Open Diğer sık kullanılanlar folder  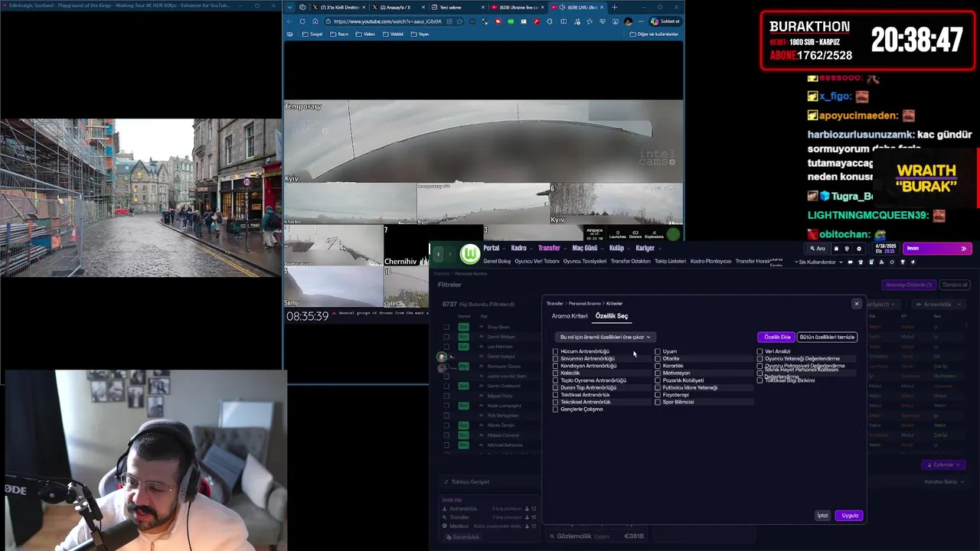coord(654,34)
